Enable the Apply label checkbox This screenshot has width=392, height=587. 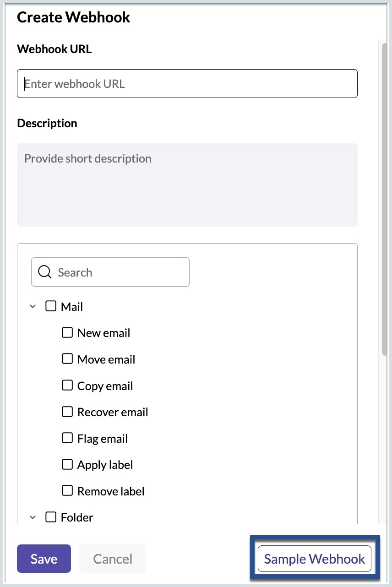67,464
